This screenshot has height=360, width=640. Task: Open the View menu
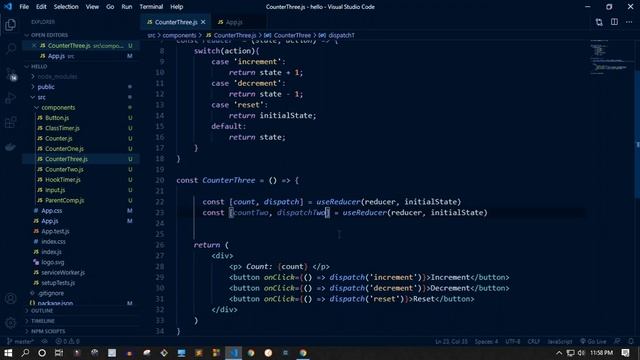point(92,7)
